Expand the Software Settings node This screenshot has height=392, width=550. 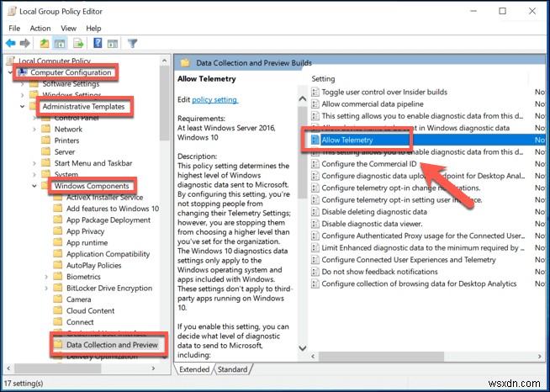(23, 84)
